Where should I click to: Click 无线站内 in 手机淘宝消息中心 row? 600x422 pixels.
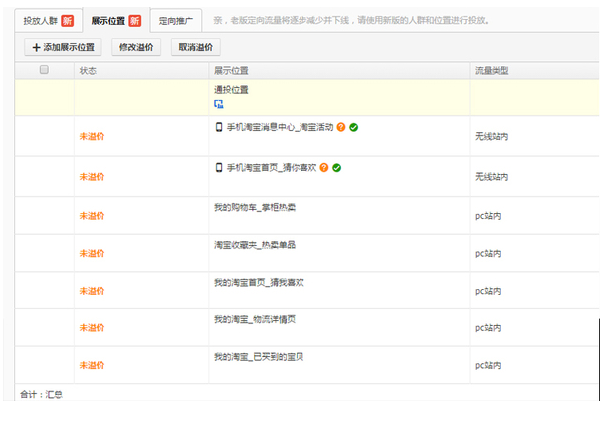(x=492, y=137)
